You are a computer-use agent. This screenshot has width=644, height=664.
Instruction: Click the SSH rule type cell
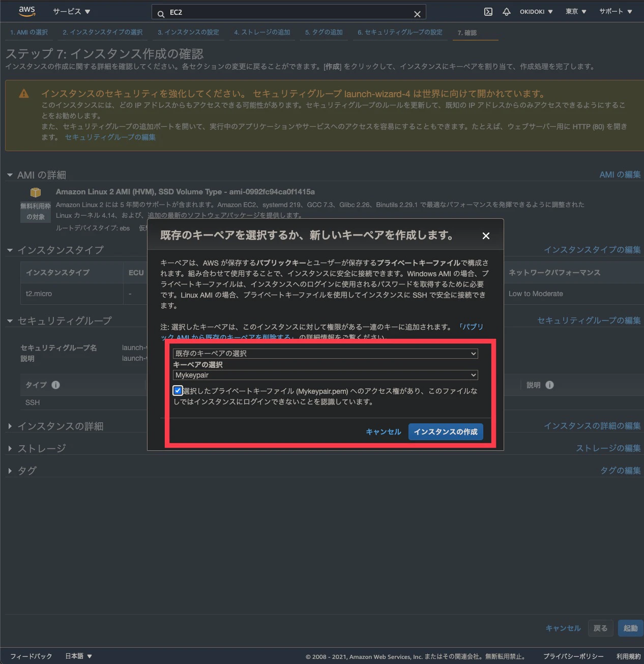33,402
